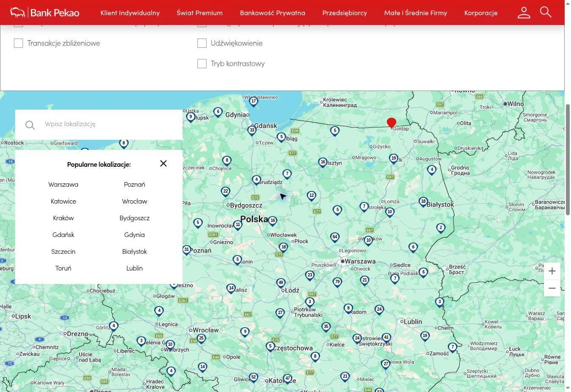The image size is (571, 392).
Task: Select cluster marker 2 near eastern border
Action: [x=441, y=228]
